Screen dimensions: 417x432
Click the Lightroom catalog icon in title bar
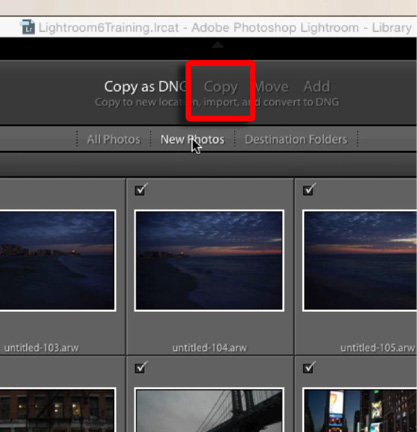click(x=27, y=27)
